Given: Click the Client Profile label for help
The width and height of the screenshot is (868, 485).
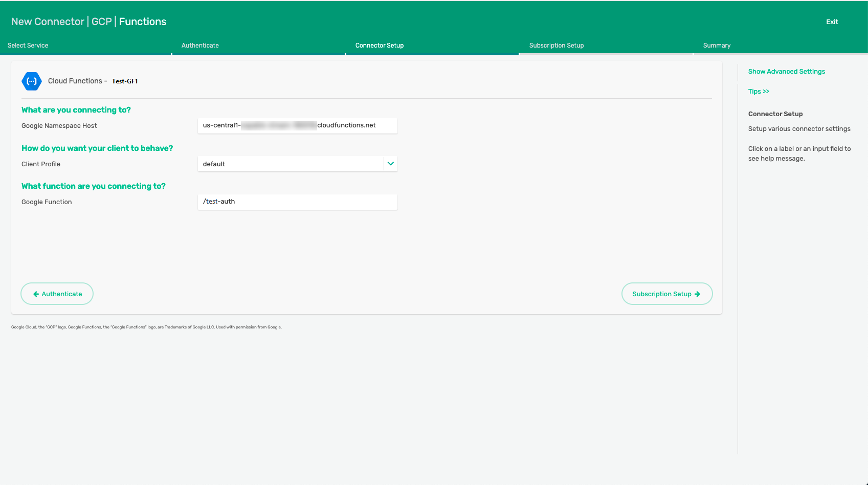Looking at the screenshot, I should point(41,164).
